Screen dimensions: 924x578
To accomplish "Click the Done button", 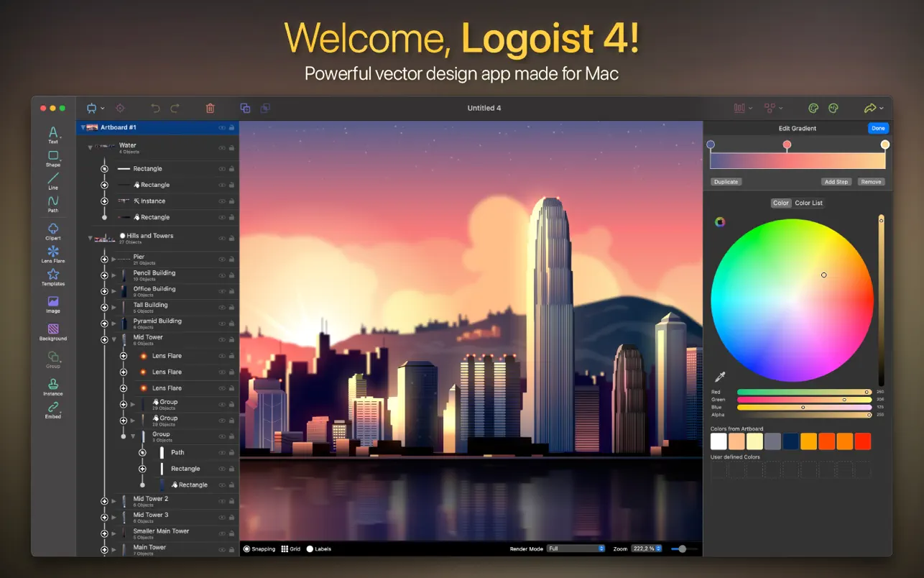I will pos(878,128).
